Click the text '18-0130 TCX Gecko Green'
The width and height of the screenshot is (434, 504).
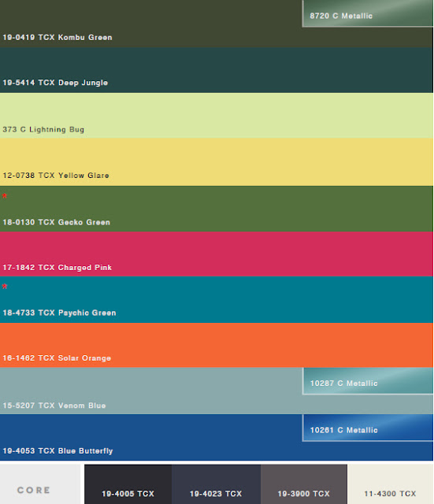point(56,222)
